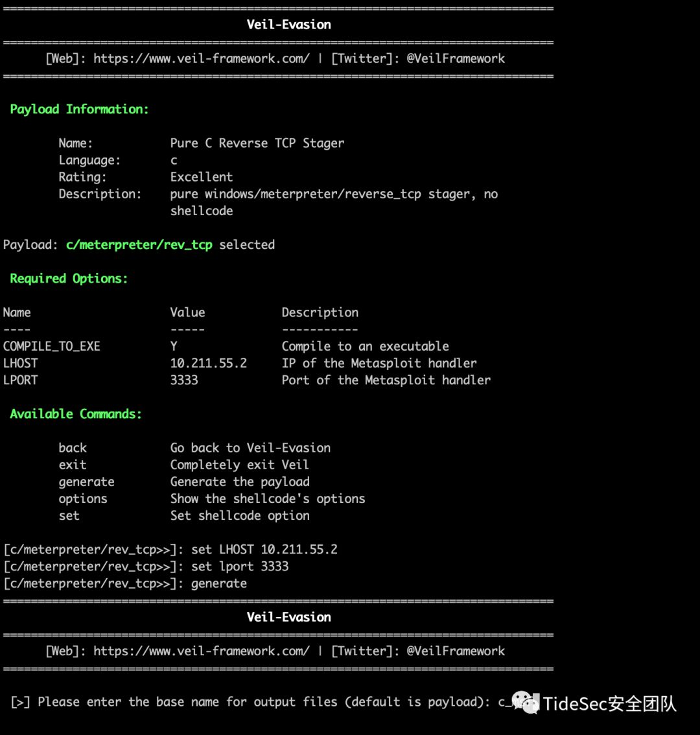The height and width of the screenshot is (735, 700).
Task: Click 'Completely exit Veil' description
Action: pyautogui.click(x=240, y=465)
